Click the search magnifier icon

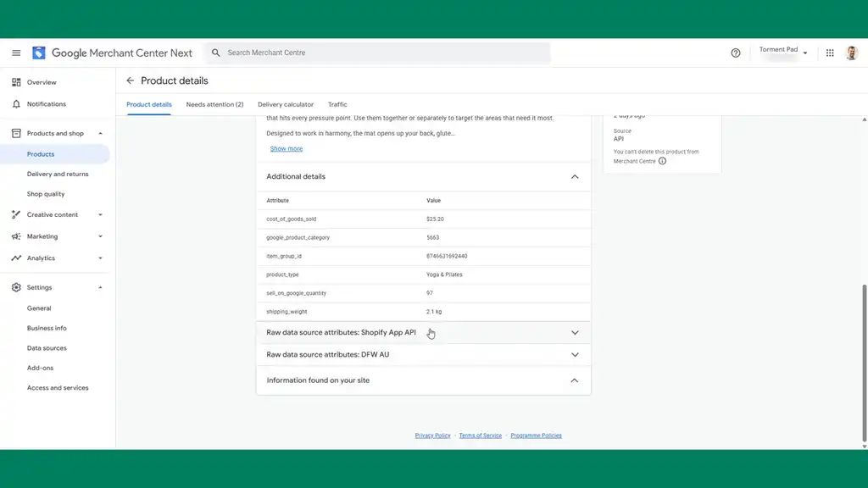tap(216, 53)
